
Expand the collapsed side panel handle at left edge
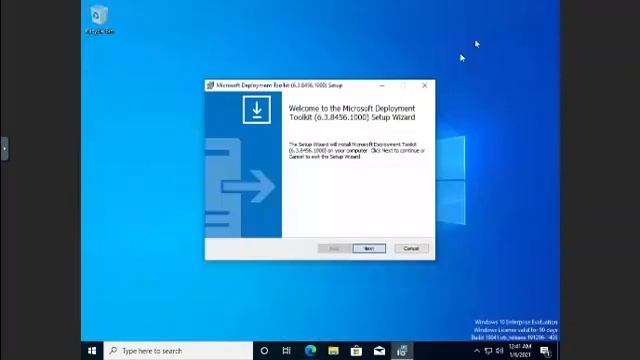coord(4,149)
